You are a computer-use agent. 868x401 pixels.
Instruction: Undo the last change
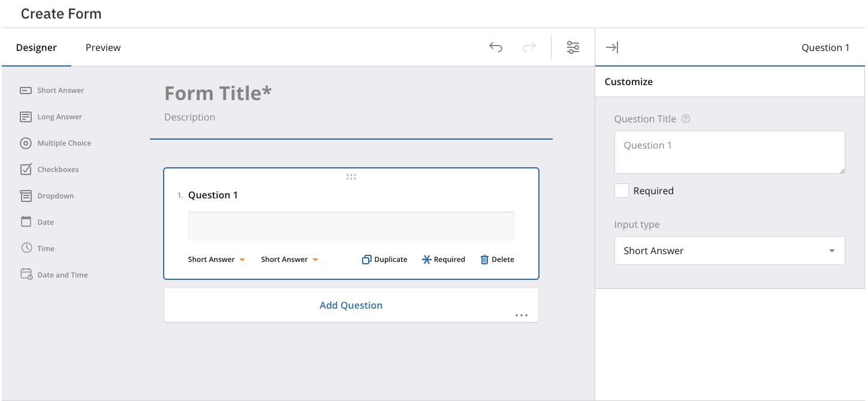pos(496,47)
